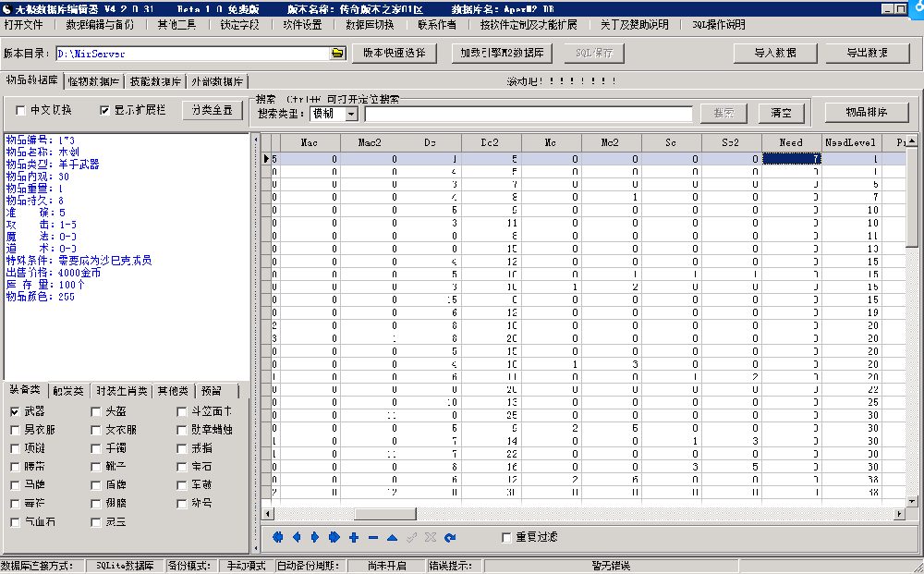The height and width of the screenshot is (574, 924).
Task: Toggle 中文切换 checkbox
Action: tap(20, 109)
